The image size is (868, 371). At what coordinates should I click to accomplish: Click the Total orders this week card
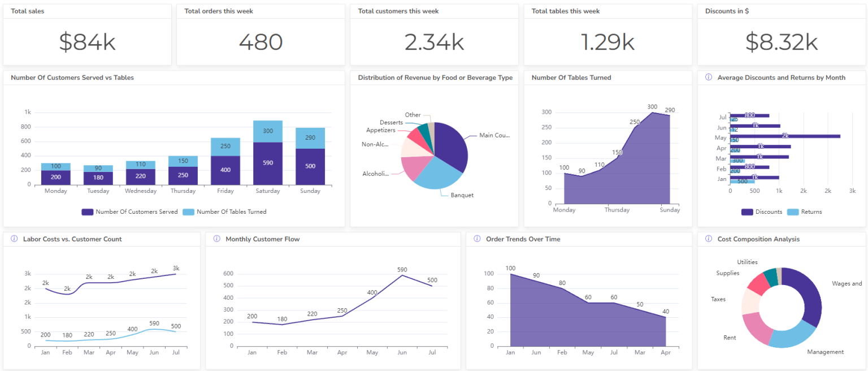tap(261, 35)
